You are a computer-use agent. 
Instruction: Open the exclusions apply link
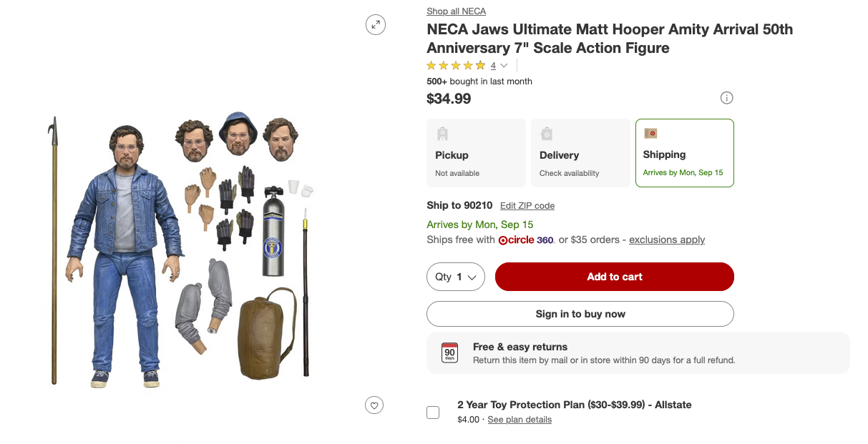(x=666, y=240)
